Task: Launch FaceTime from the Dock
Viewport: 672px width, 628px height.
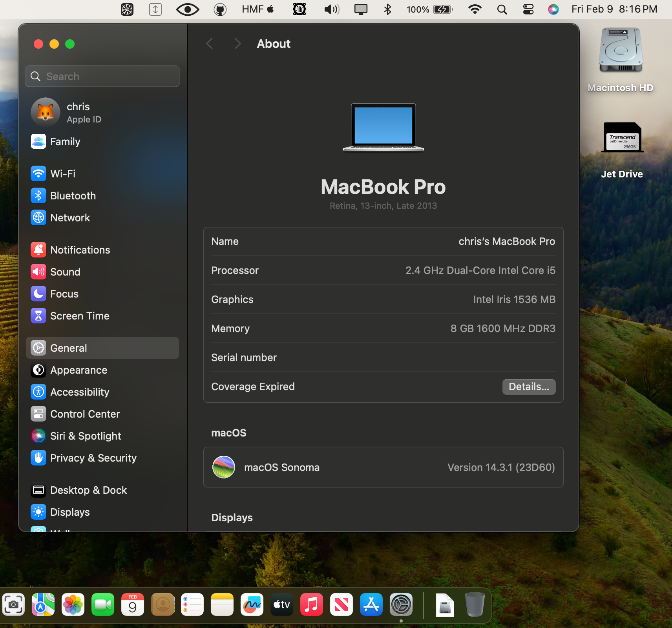Action: pos(103,604)
